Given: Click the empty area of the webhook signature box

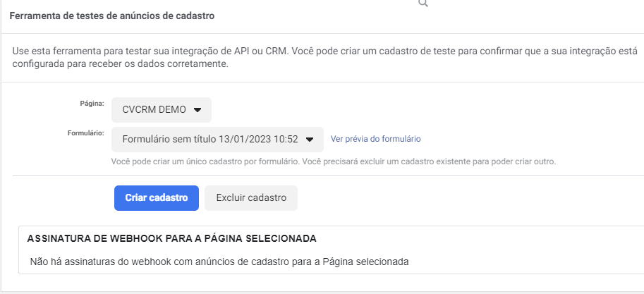Looking at the screenshot, I should (525, 250).
